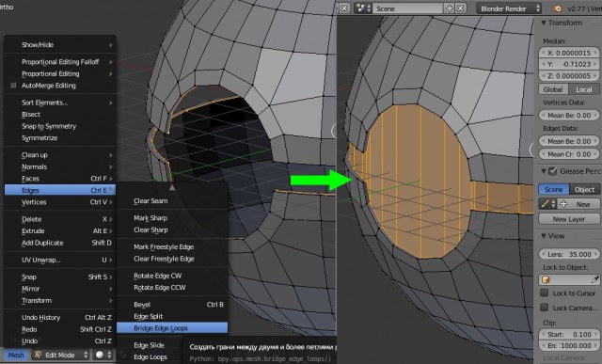Collapse the Grease Pencil panel triangle

tap(544, 171)
